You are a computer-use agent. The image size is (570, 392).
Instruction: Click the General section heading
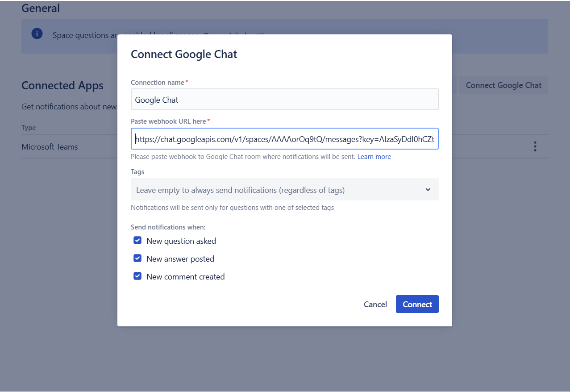41,8
